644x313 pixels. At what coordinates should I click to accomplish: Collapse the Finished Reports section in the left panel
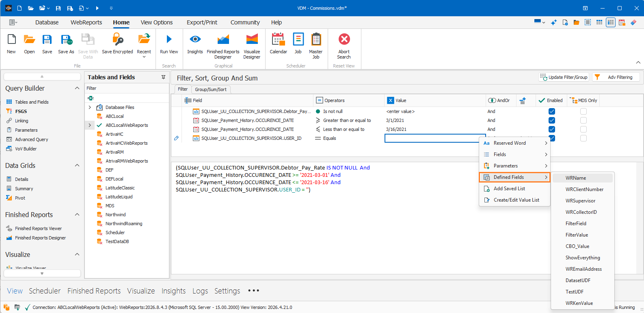click(77, 215)
